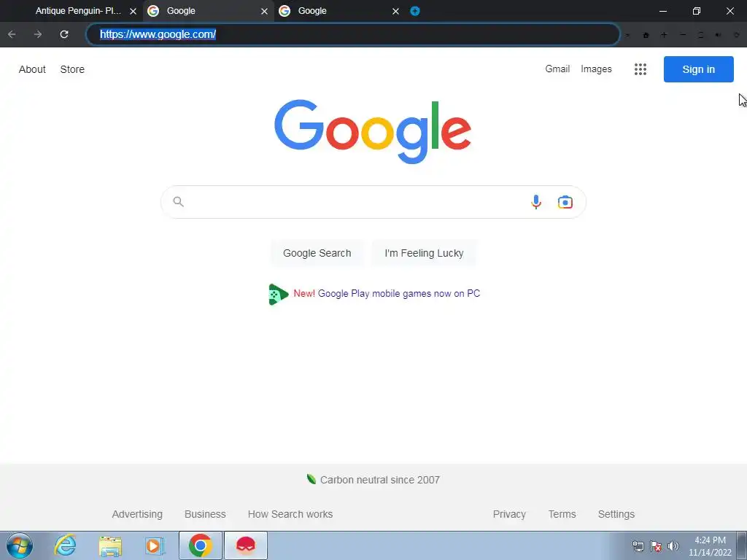
Task: Click the Google logo
Action: [373, 131]
